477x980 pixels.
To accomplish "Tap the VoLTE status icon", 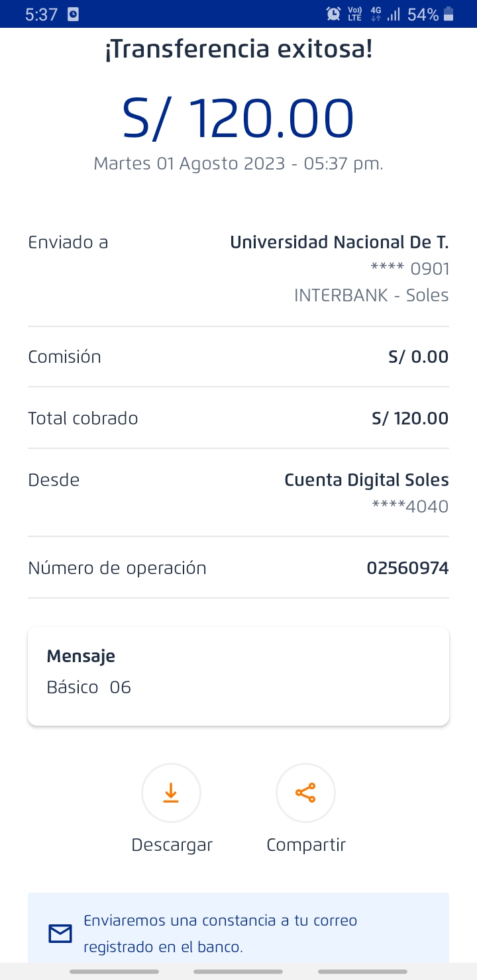I will pyautogui.click(x=354, y=14).
